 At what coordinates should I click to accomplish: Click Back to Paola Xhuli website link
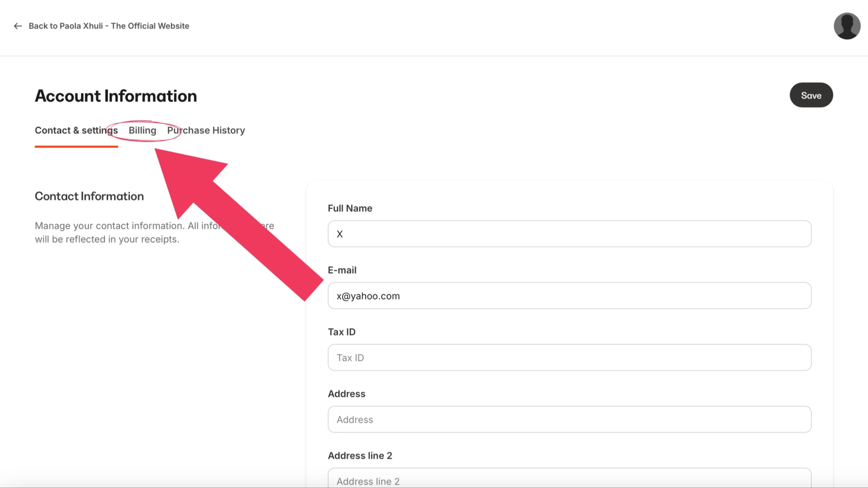coord(109,26)
